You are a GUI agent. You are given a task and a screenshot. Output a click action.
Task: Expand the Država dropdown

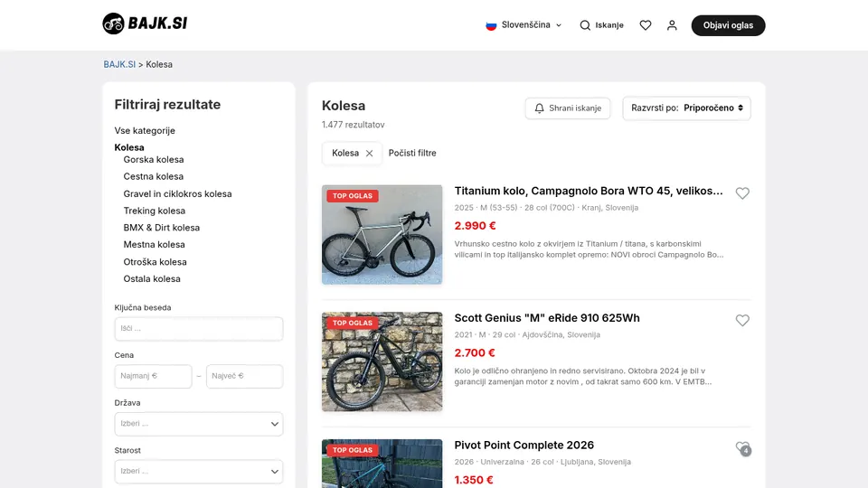199,424
